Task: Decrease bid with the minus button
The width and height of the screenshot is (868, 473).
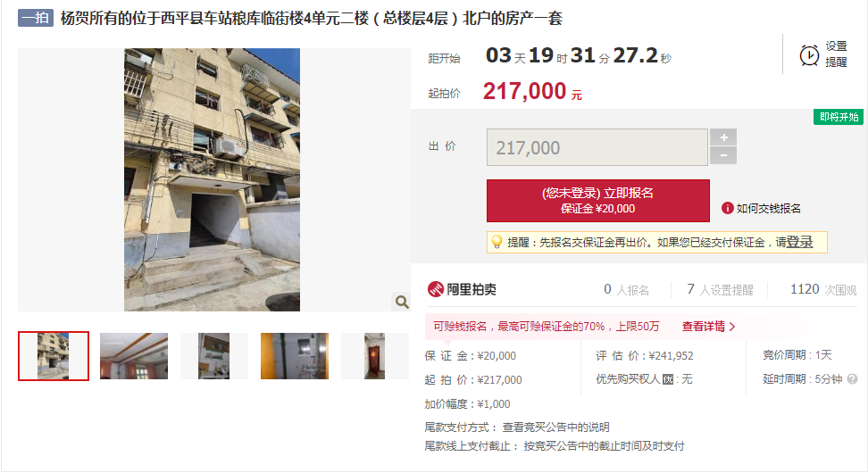Action: [x=723, y=155]
